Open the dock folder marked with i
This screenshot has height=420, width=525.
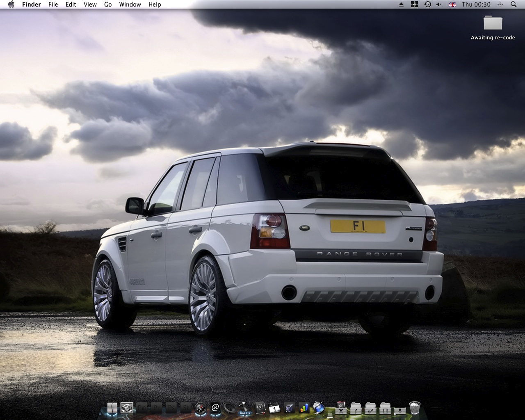356,408
